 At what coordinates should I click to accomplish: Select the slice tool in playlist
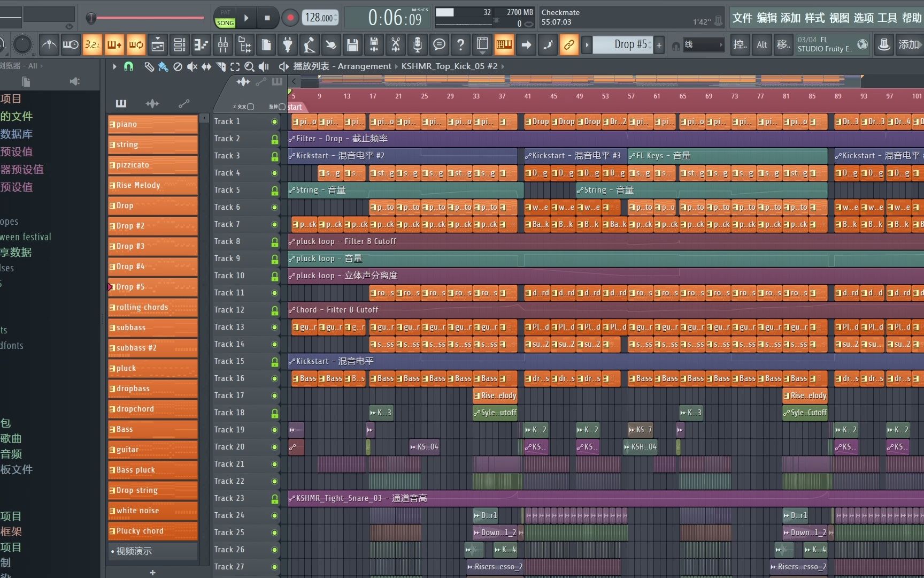tap(221, 66)
